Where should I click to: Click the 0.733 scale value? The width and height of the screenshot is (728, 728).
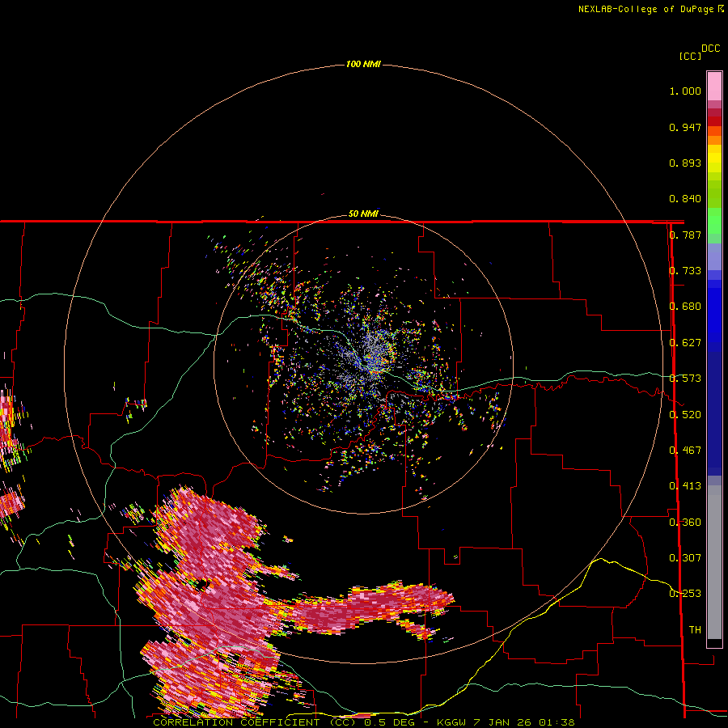coord(685,271)
